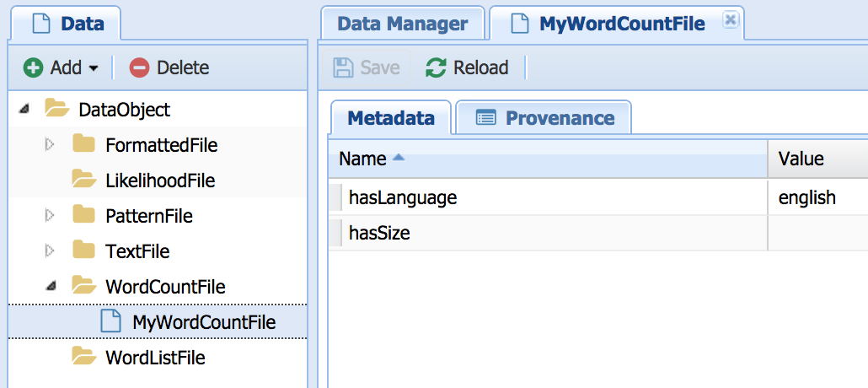Collapse the DataObject root node

coord(24,110)
